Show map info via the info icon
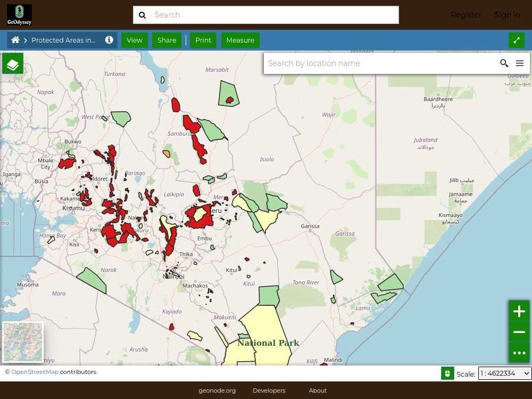This screenshot has height=399, width=532. (x=109, y=40)
